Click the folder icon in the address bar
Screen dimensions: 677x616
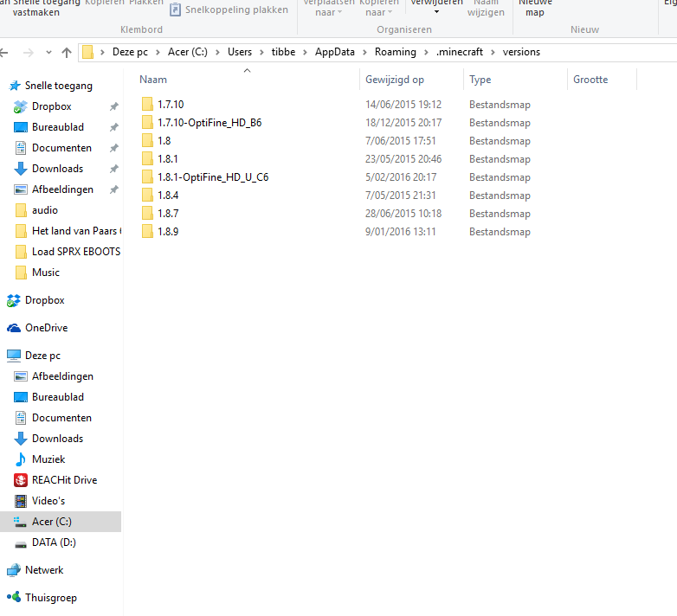(x=88, y=52)
